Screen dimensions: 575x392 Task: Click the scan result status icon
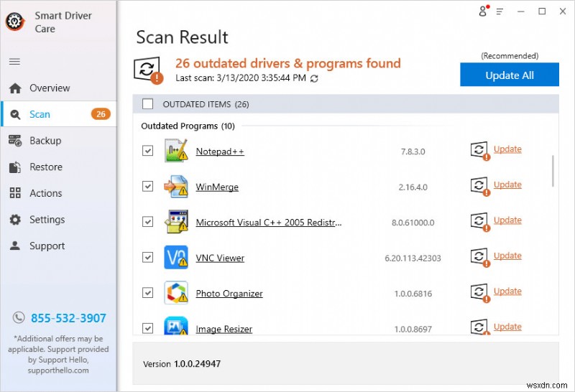(148, 70)
